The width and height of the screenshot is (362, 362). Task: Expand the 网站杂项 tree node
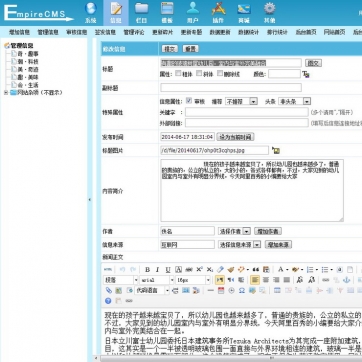click(x=6, y=93)
